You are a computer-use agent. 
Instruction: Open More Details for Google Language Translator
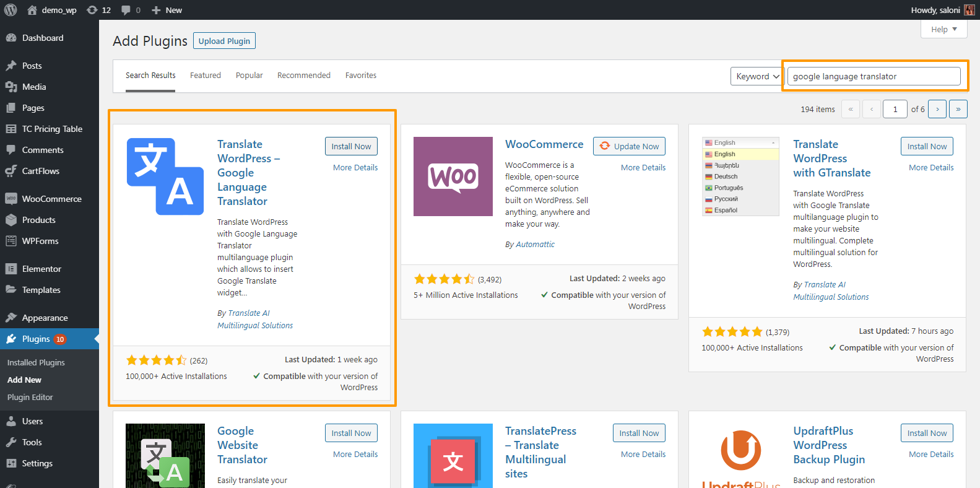(x=355, y=167)
